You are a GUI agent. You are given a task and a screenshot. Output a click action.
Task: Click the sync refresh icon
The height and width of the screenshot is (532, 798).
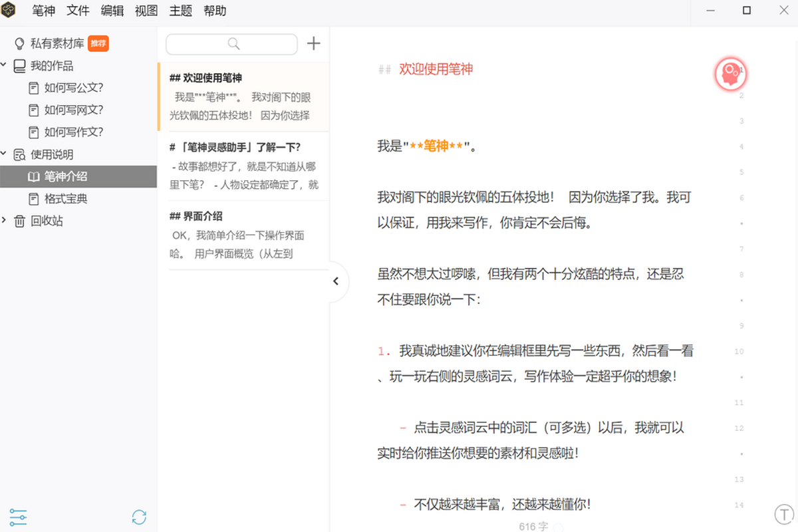click(139, 517)
